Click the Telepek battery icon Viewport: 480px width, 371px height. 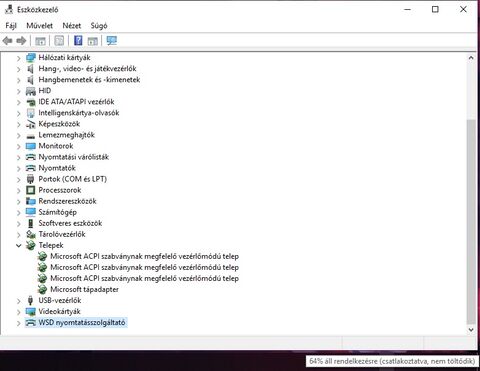click(x=31, y=245)
